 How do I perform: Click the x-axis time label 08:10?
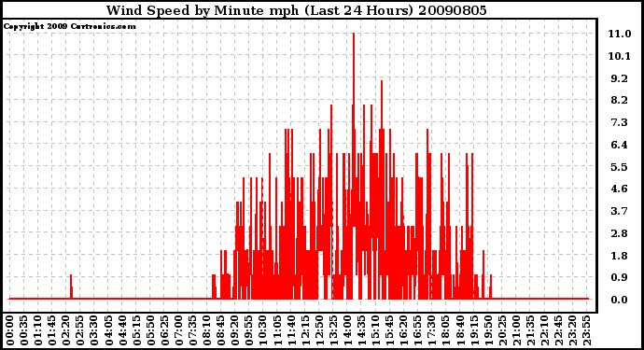[x=206, y=330]
